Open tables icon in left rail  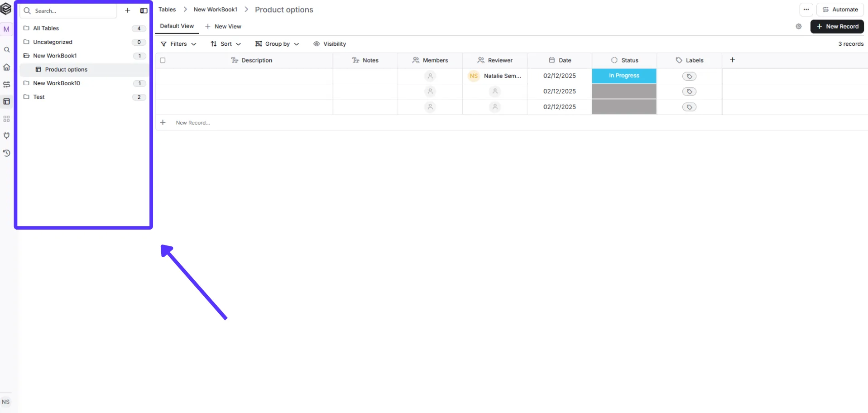coord(6,101)
